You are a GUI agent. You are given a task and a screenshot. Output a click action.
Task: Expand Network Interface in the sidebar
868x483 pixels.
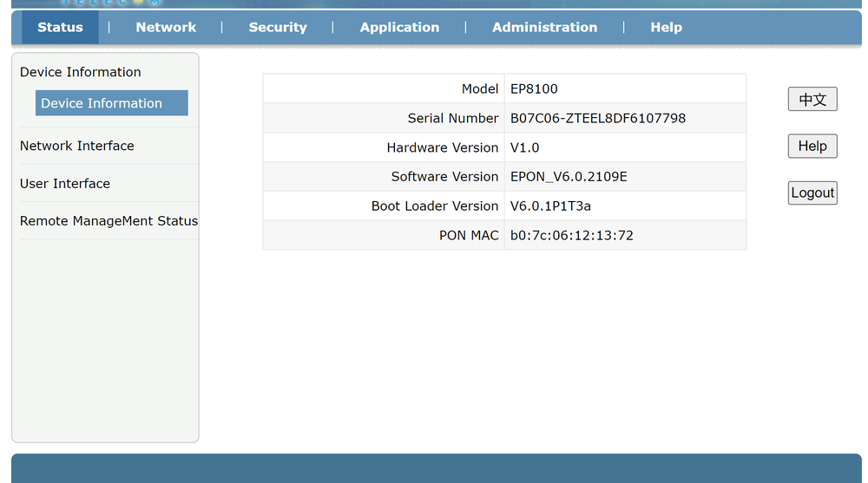coord(77,146)
